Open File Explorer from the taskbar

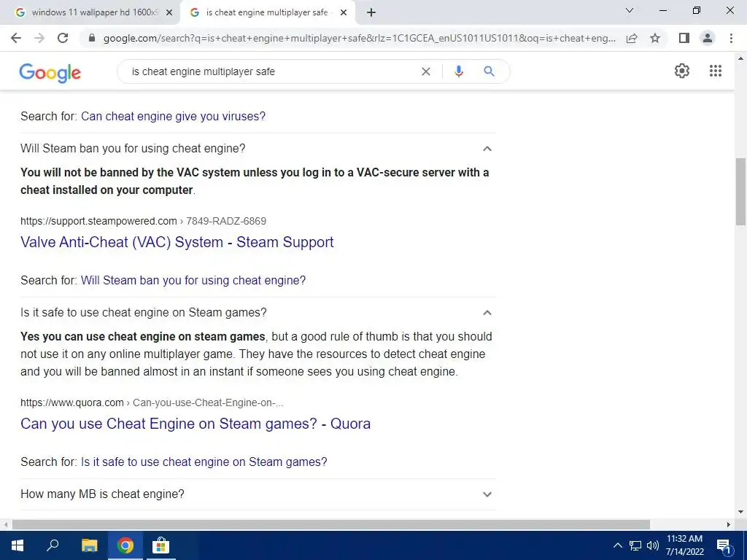coord(89,545)
